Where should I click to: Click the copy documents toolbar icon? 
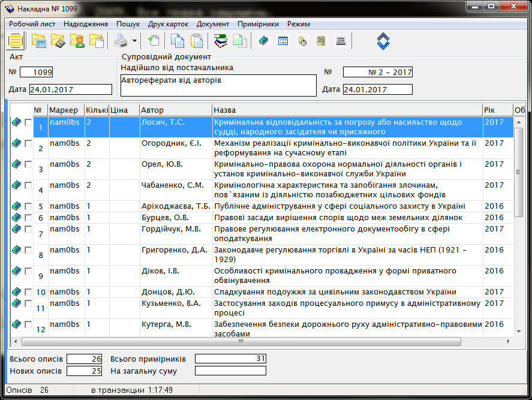(x=178, y=41)
